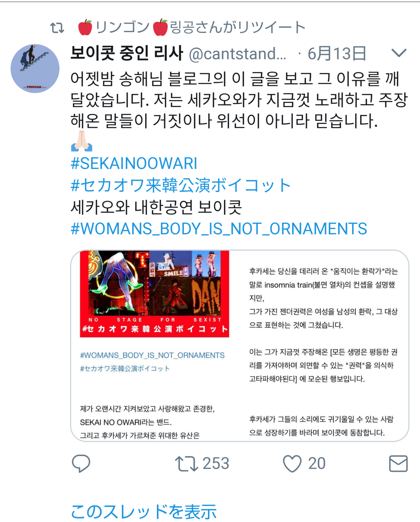Open the #SEKAINOOWARI hashtag

[x=134, y=163]
